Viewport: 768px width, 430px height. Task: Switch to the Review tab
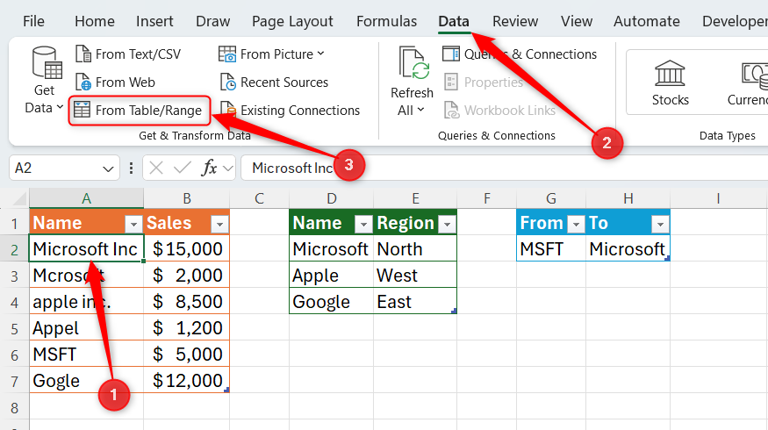(515, 21)
